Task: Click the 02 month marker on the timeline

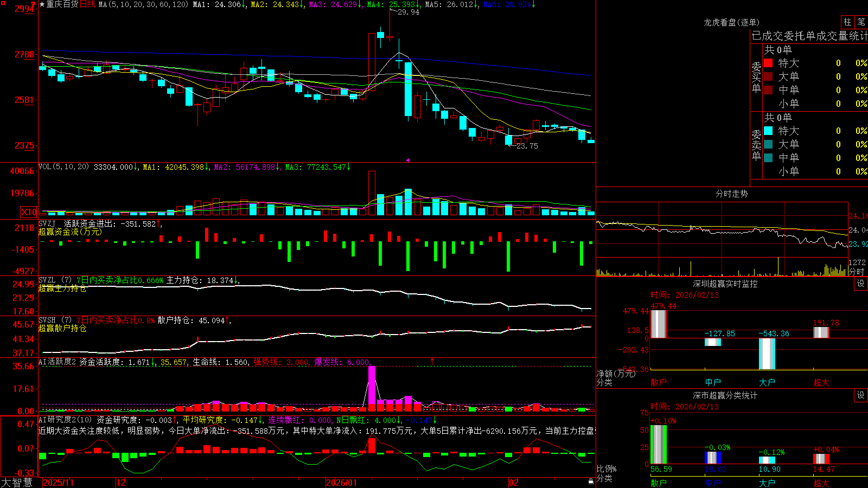Action: tap(514, 483)
